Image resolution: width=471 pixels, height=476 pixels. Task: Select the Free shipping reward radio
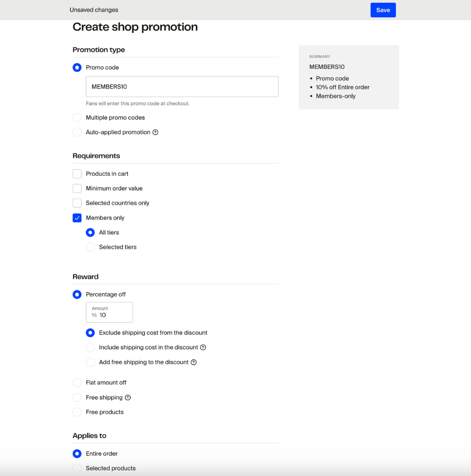coord(77,398)
